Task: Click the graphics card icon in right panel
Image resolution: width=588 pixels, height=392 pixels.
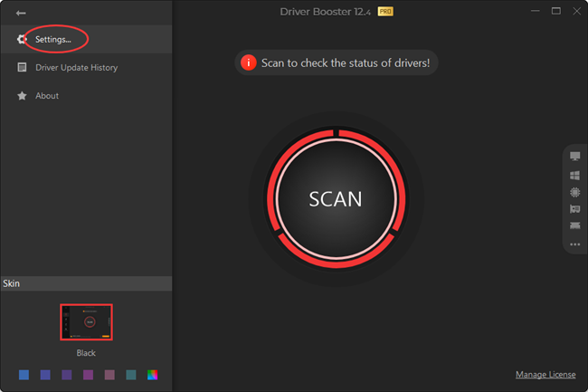Action: click(574, 209)
